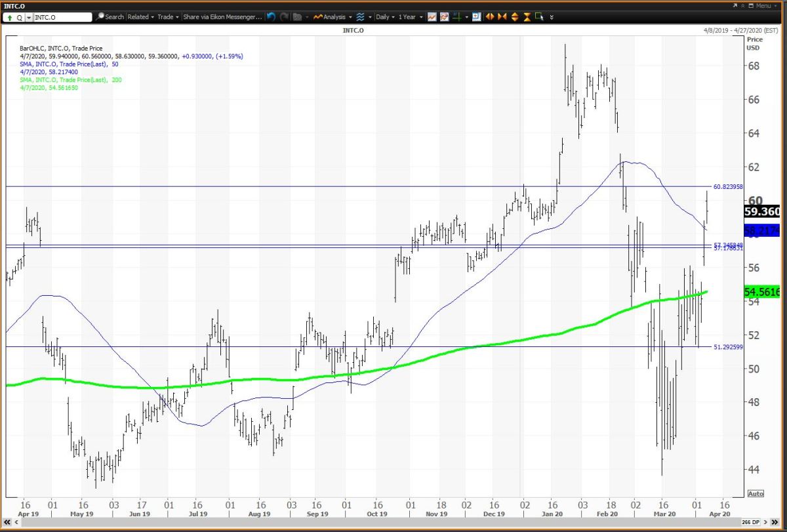Click Share via Eikon Messenger
The image size is (787, 532).
pos(223,16)
